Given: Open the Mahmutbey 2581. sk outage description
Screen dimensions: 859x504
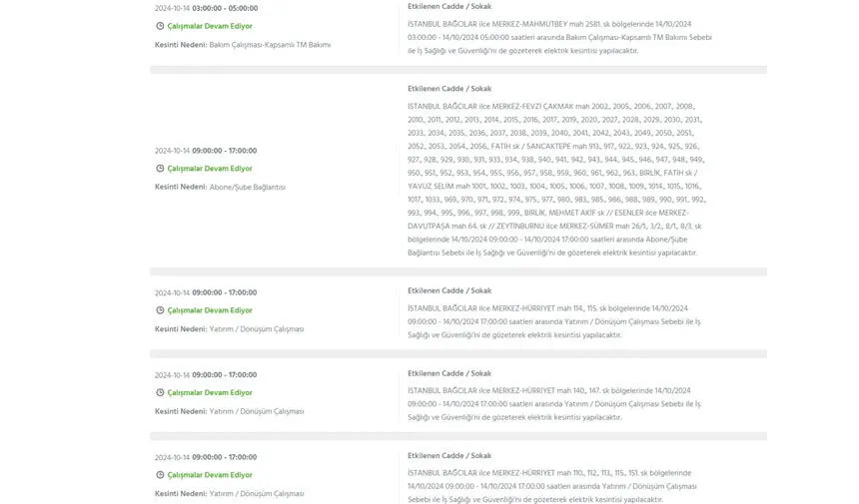Looking at the screenshot, I should [559, 37].
